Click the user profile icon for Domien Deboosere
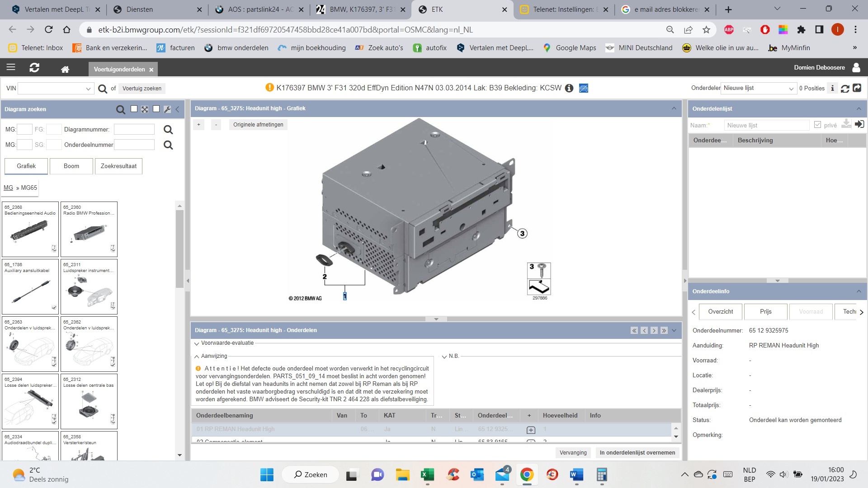 pos(856,68)
